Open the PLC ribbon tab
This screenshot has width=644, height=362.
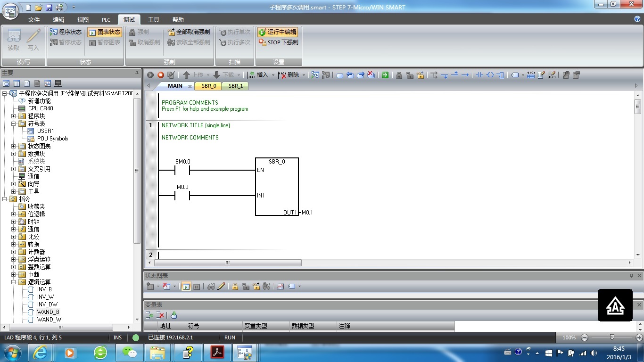106,20
